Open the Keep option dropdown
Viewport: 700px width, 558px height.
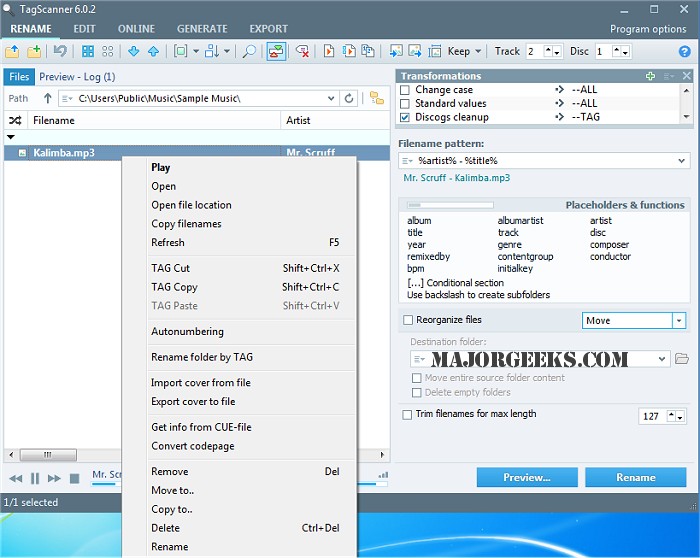478,51
